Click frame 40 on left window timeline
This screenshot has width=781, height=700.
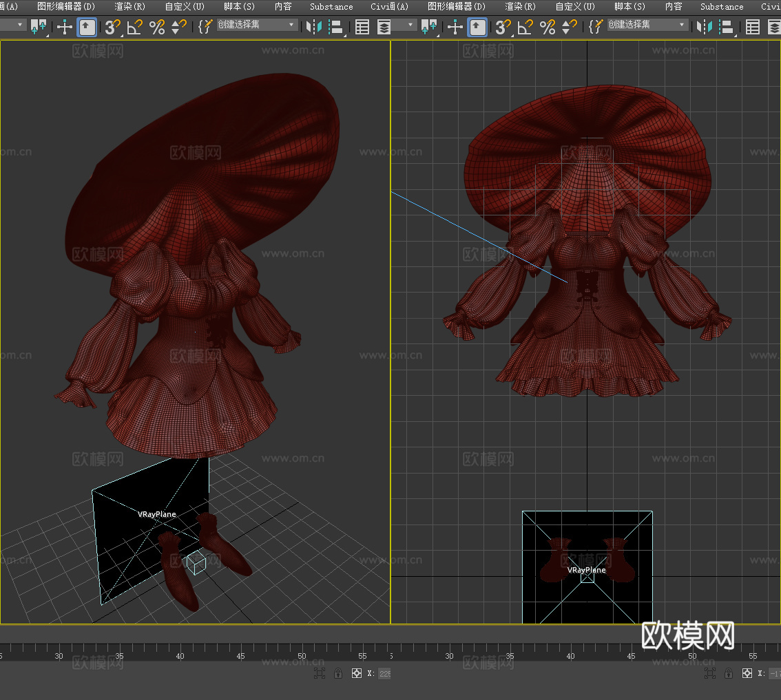pos(180,656)
